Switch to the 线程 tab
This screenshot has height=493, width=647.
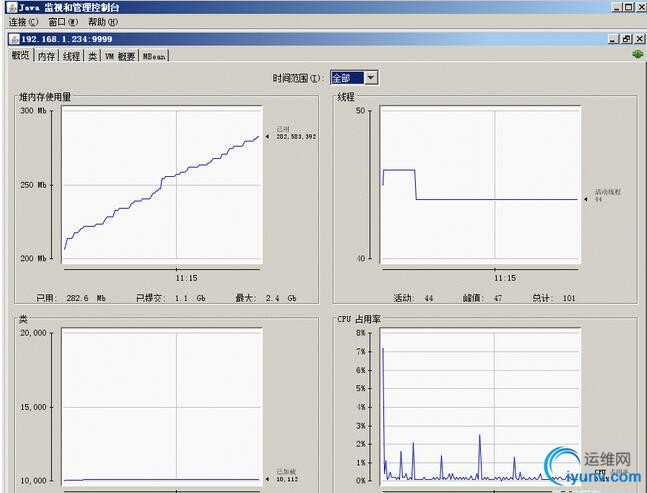tap(71, 56)
